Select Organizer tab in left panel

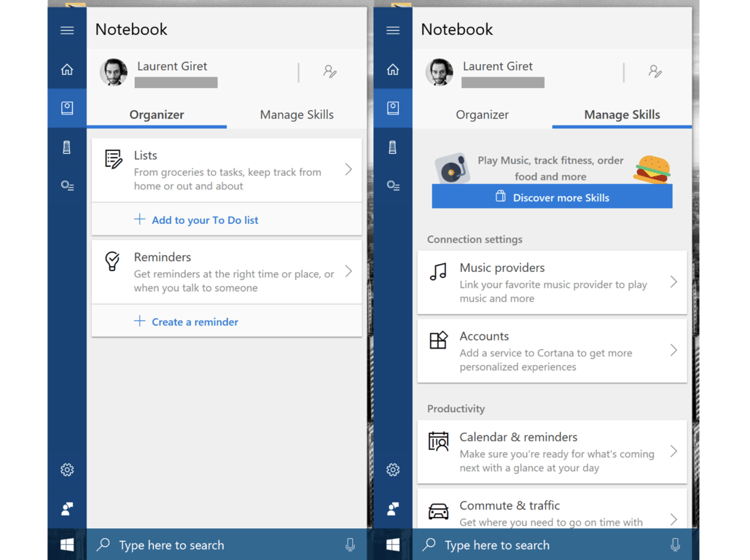[157, 115]
